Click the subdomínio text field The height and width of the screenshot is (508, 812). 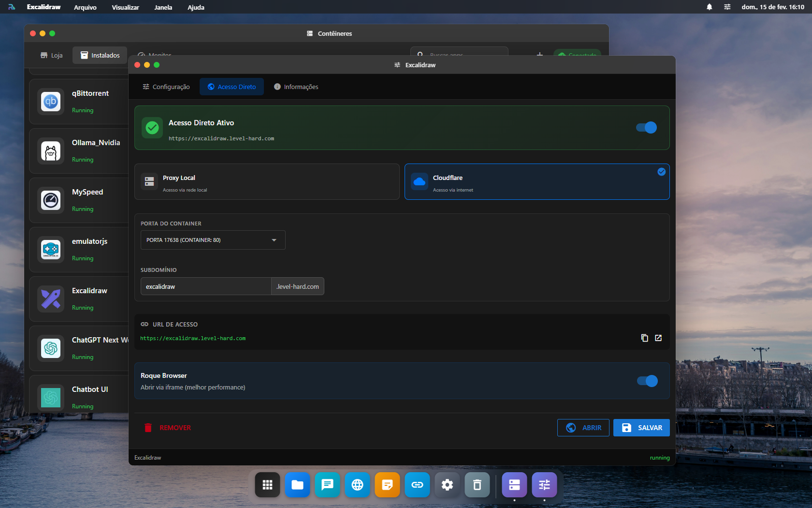click(205, 286)
